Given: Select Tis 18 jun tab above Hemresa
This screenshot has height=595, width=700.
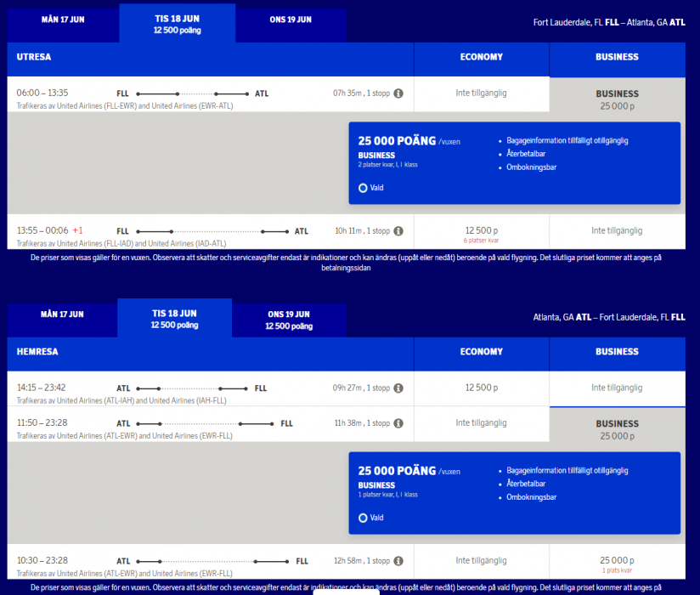Looking at the screenshot, I should (174, 320).
